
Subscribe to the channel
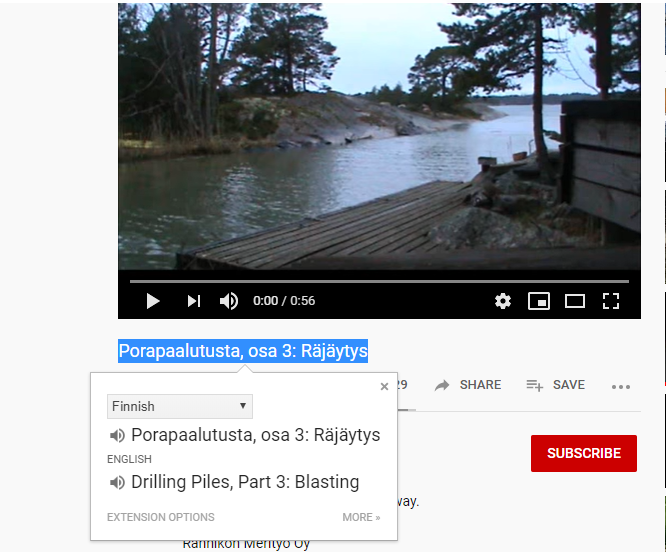tap(584, 453)
